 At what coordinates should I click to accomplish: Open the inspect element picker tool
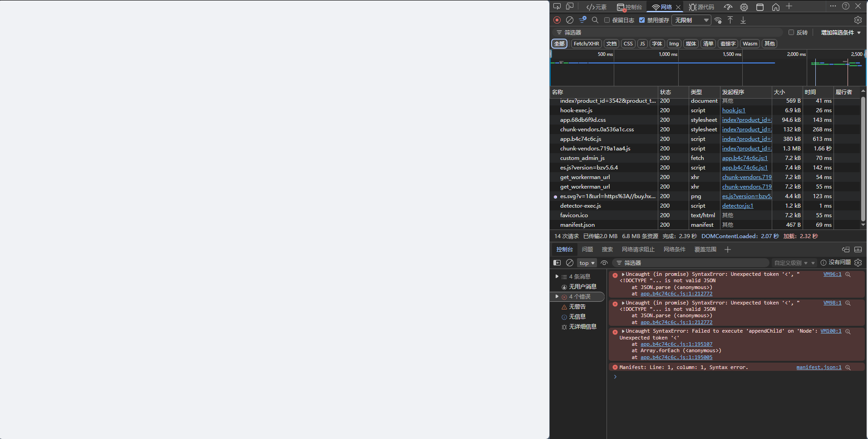557,6
